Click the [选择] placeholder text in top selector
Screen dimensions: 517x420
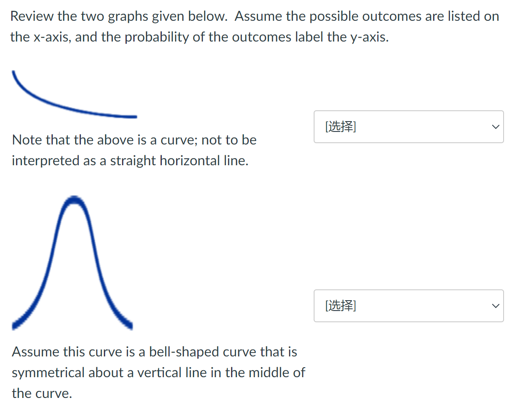[x=340, y=127]
